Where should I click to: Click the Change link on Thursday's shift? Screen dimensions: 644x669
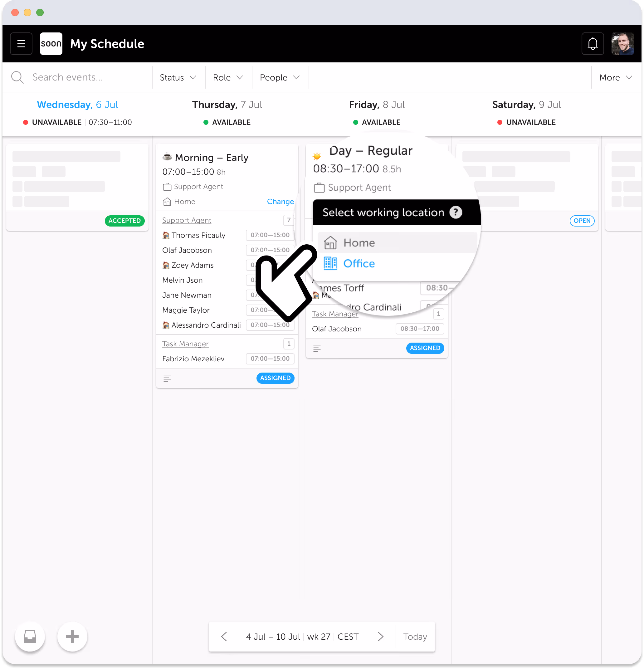point(280,201)
